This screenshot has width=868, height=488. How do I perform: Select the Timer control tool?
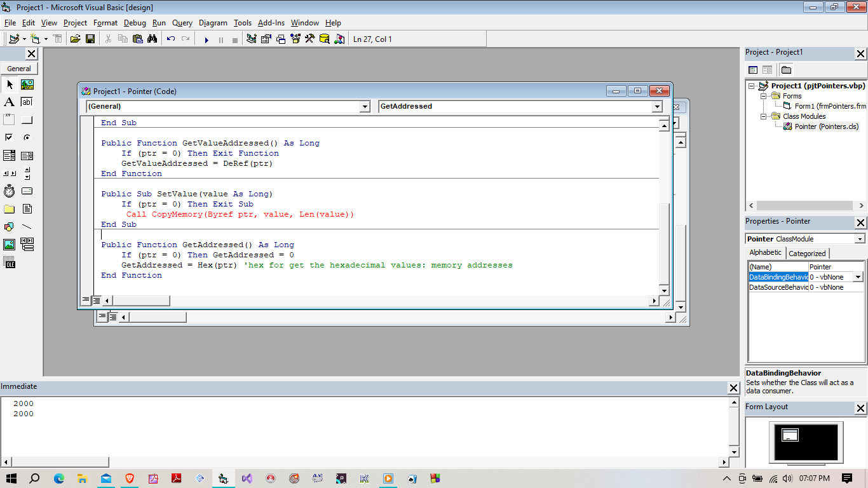10,191
